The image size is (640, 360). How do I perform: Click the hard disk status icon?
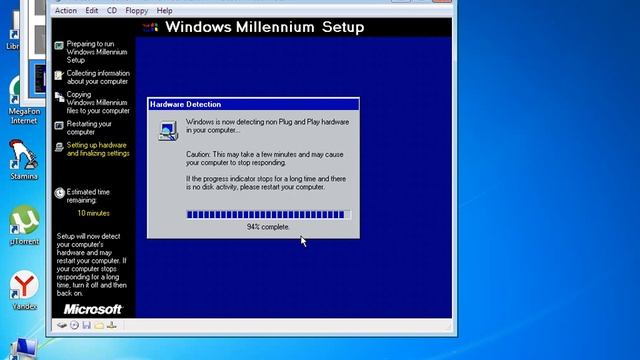[62, 325]
